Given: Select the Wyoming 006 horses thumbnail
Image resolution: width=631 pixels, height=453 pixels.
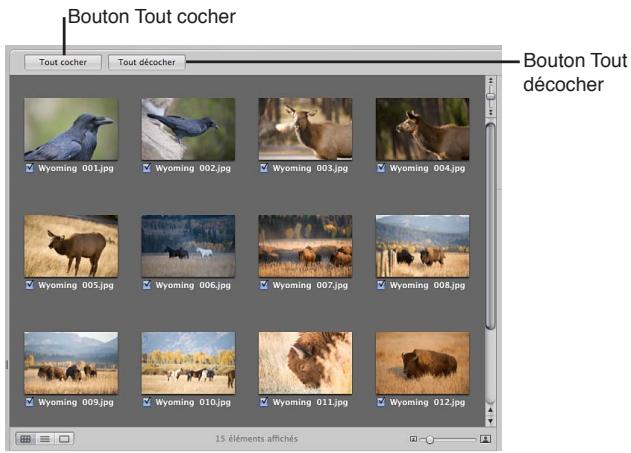Looking at the screenshot, I should (188, 246).
